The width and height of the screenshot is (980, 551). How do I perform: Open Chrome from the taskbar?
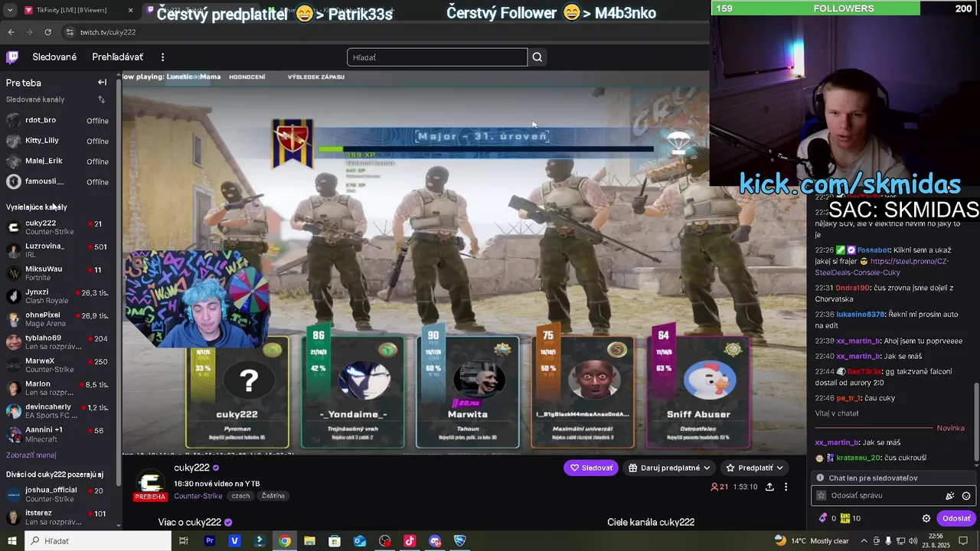pos(284,540)
